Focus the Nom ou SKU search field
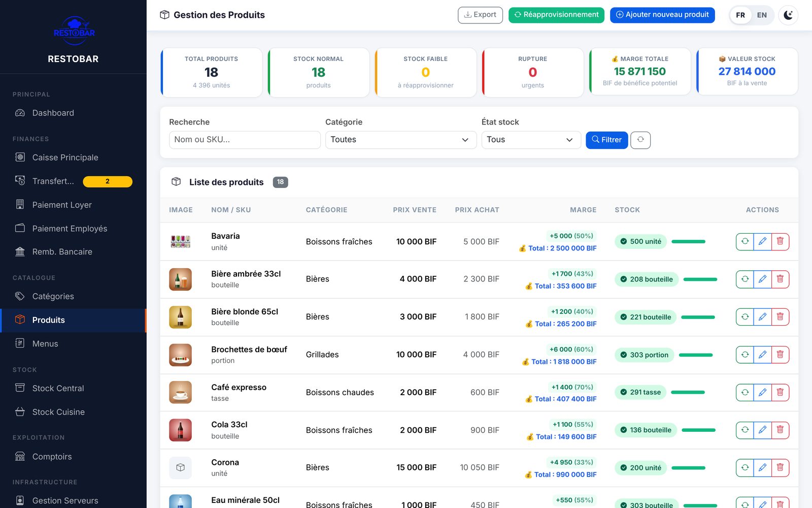 (245, 140)
